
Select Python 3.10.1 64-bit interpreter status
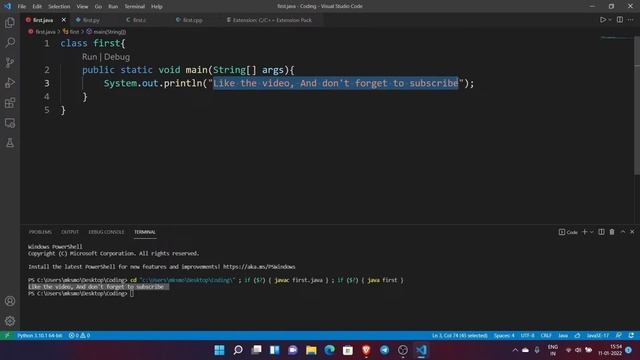point(40,336)
